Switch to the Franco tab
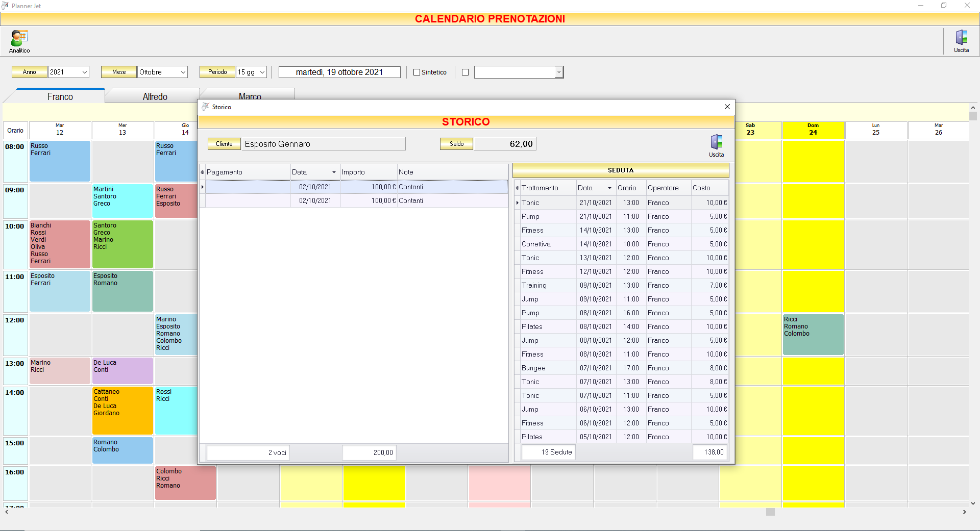Screen dimensions: 980x531 [60, 96]
